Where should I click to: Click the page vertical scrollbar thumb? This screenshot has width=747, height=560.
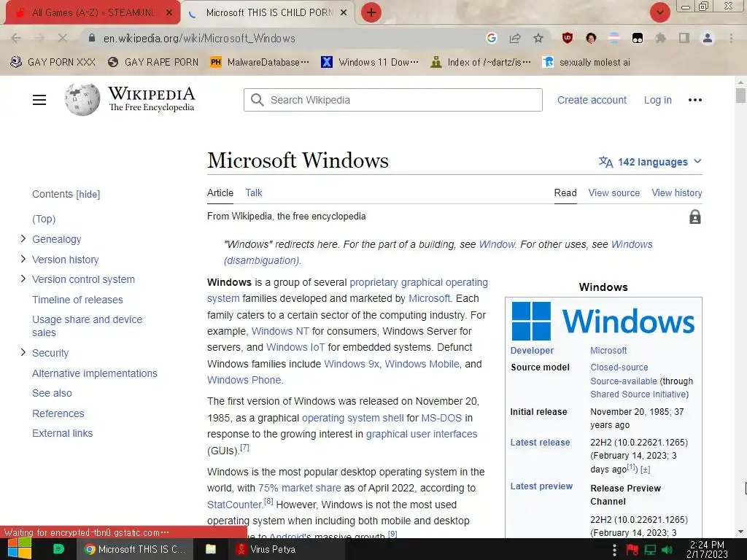tap(740, 95)
